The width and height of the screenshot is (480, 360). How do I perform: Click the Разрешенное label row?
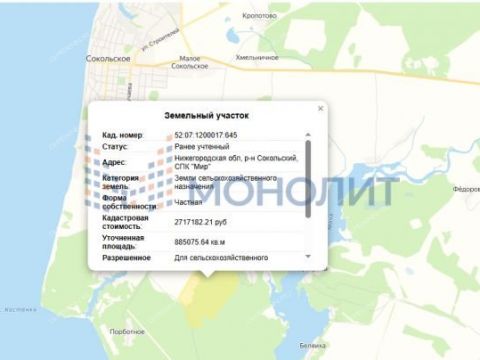coord(126,258)
